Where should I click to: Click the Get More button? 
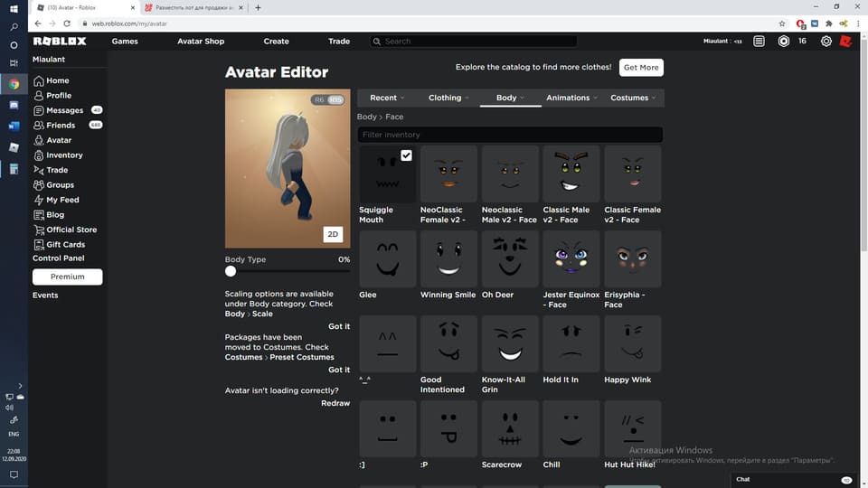[640, 67]
